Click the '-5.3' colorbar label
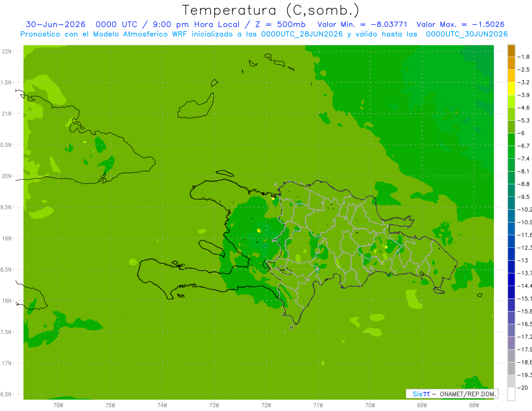 [524, 120]
